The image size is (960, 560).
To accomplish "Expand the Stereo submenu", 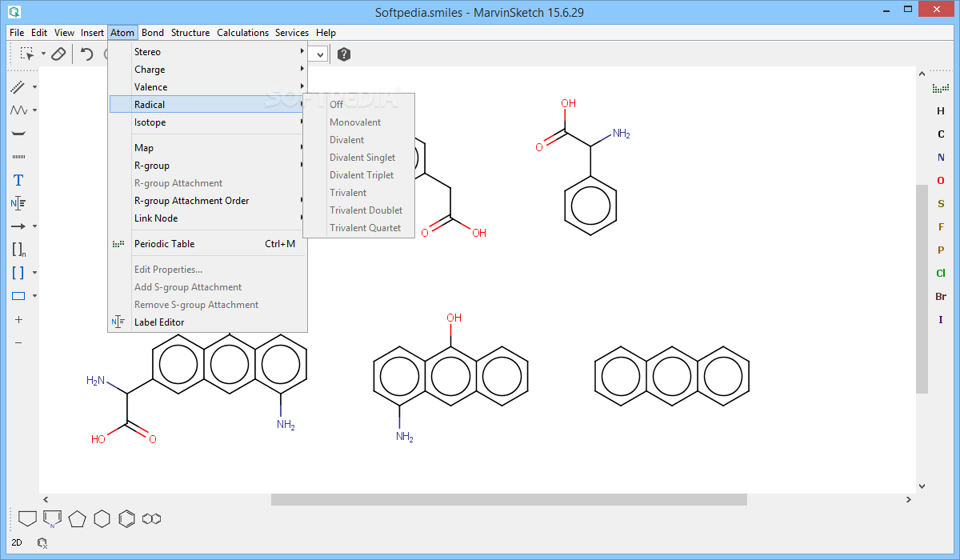I will click(208, 52).
